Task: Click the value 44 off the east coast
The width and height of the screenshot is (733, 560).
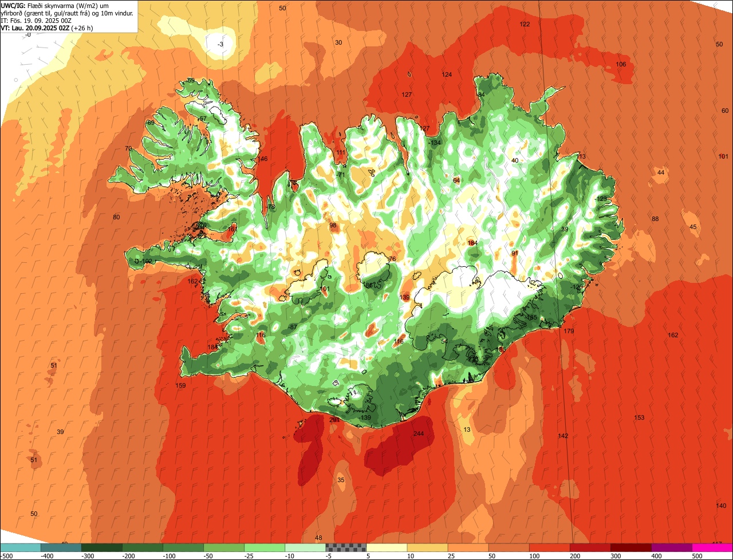Action: click(x=661, y=173)
